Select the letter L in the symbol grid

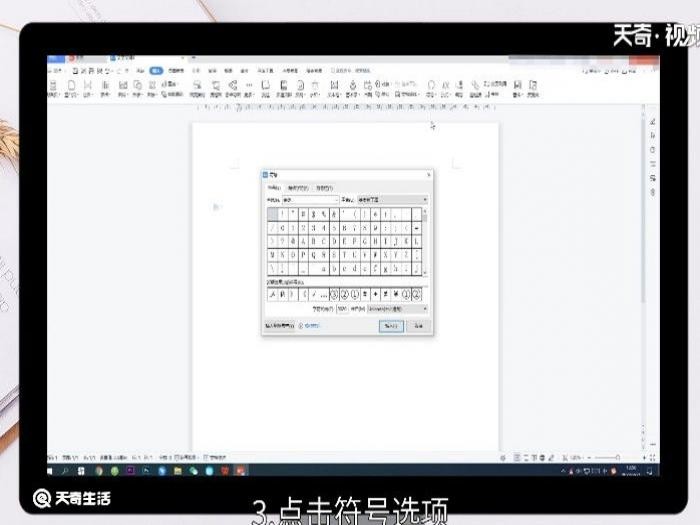click(416, 242)
